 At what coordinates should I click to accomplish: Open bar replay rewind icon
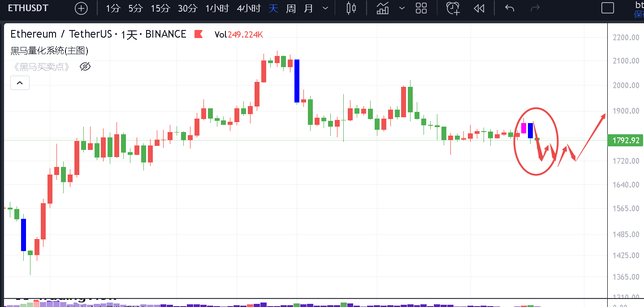pos(479,8)
